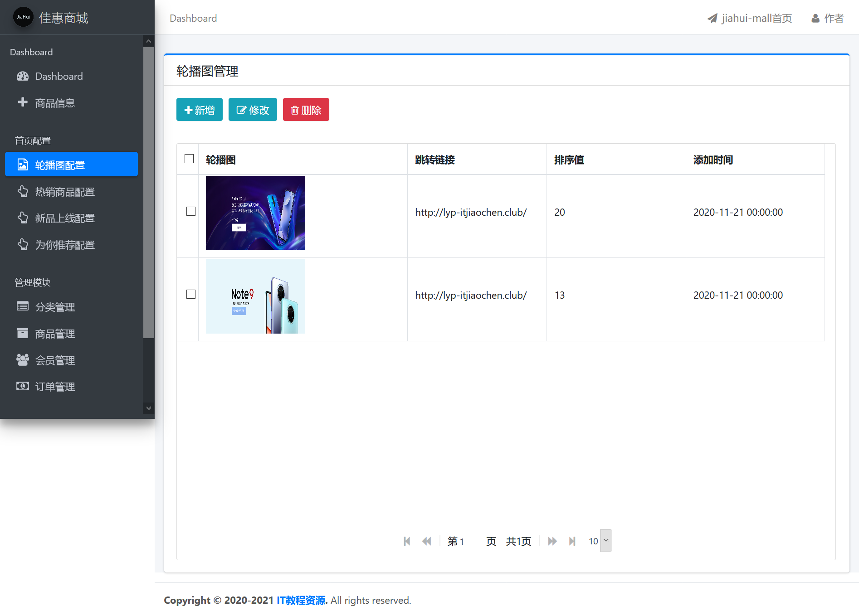Click the next page double-arrow icon

tap(552, 541)
